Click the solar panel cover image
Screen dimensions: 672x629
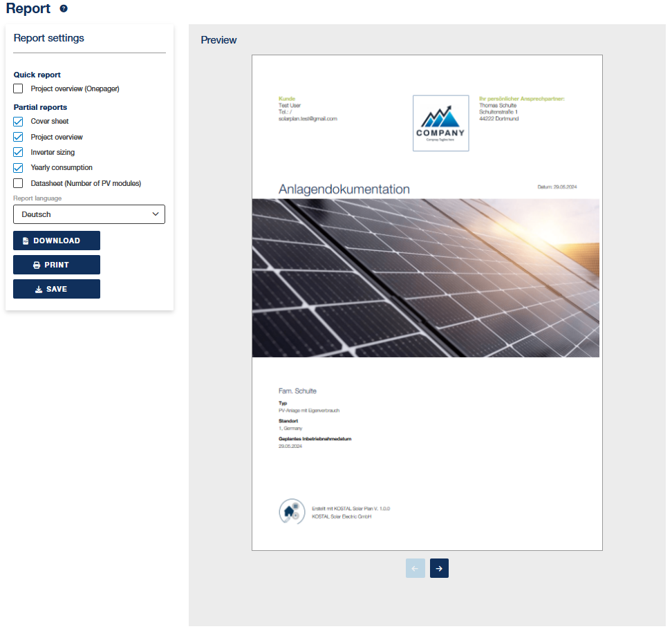[x=426, y=278]
